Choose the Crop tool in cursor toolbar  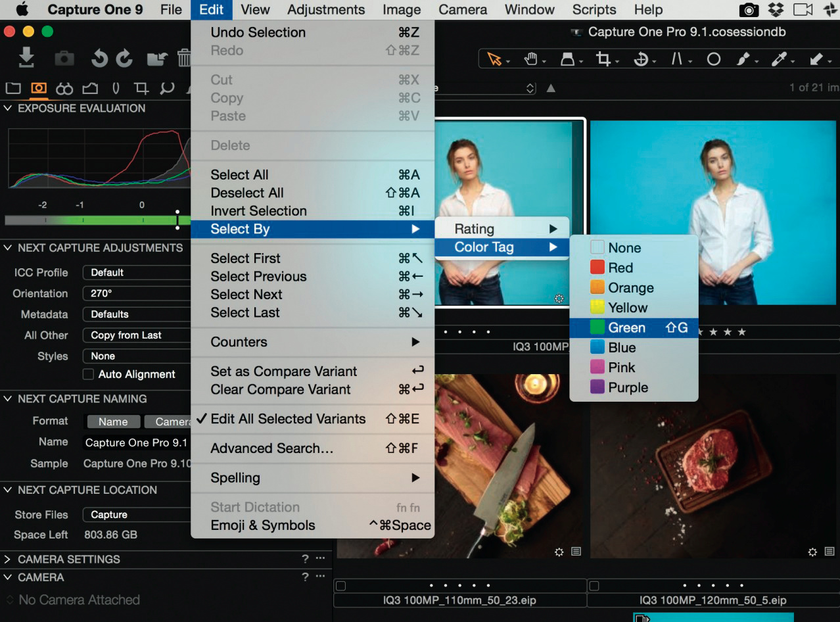[x=603, y=59]
